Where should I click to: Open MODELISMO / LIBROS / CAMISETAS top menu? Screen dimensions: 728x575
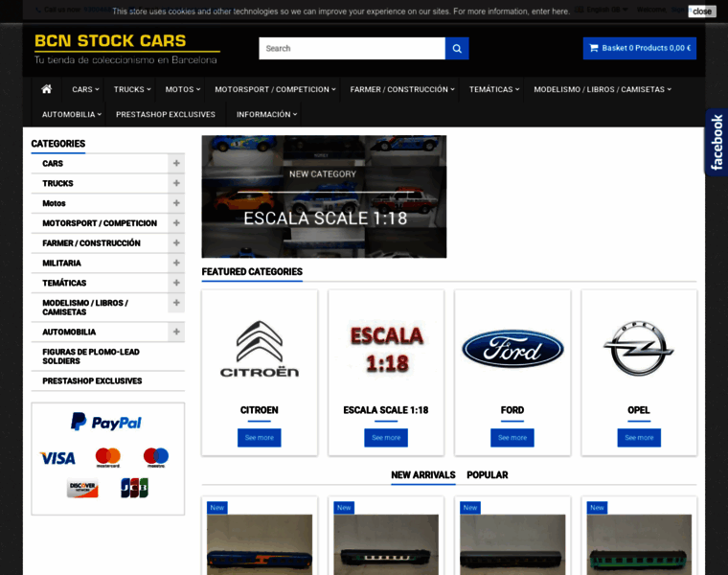click(x=603, y=89)
